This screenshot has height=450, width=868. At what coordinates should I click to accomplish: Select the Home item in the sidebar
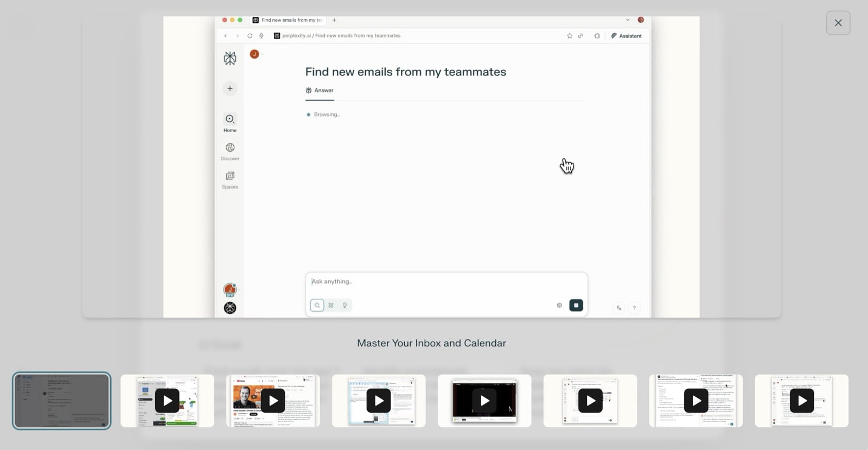(230, 123)
